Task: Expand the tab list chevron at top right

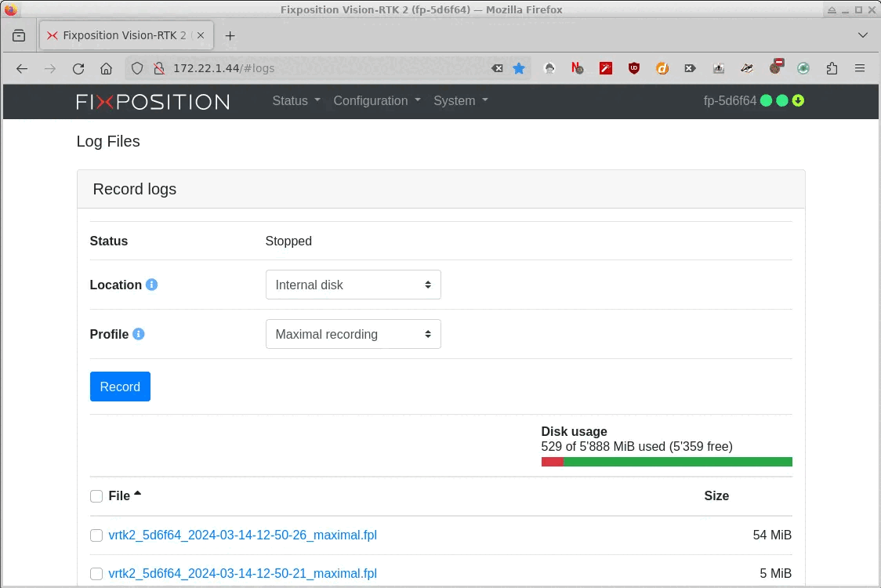Action: pyautogui.click(x=863, y=35)
